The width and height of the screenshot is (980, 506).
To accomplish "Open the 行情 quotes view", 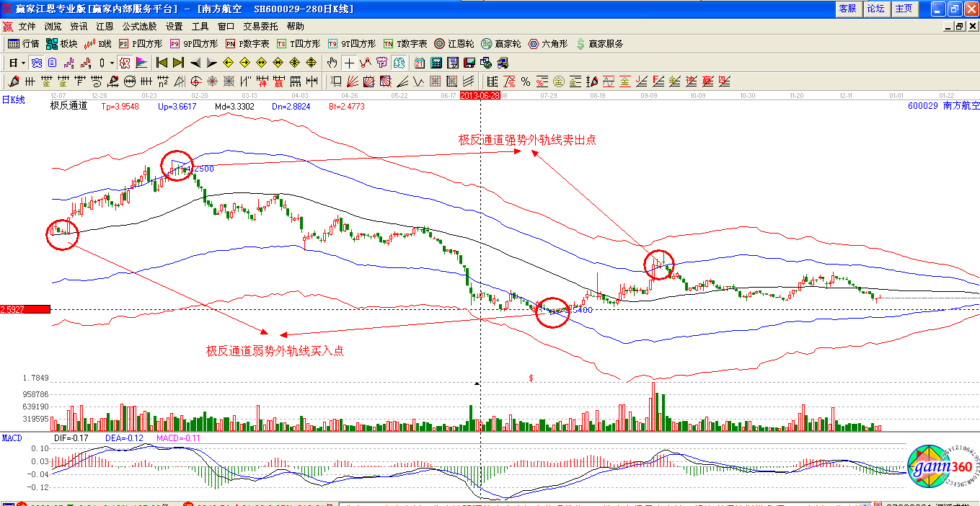I will (23, 44).
